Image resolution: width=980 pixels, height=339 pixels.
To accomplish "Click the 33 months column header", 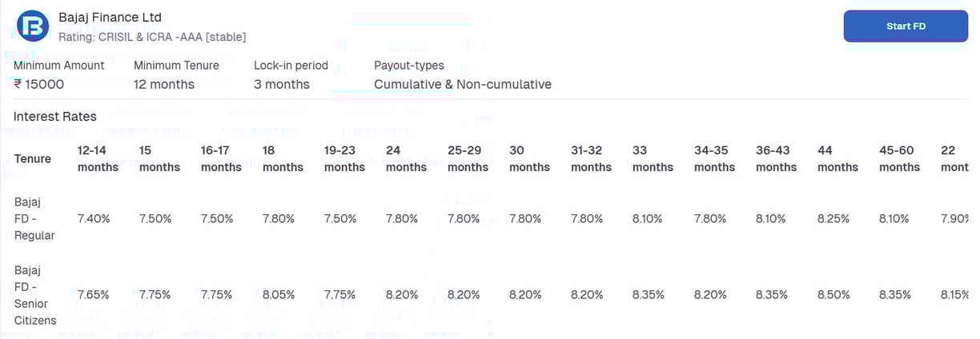I will 653,158.
